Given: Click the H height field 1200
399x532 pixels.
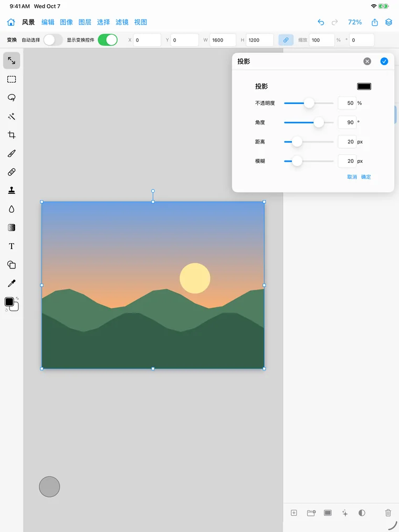Looking at the screenshot, I should 259,40.
